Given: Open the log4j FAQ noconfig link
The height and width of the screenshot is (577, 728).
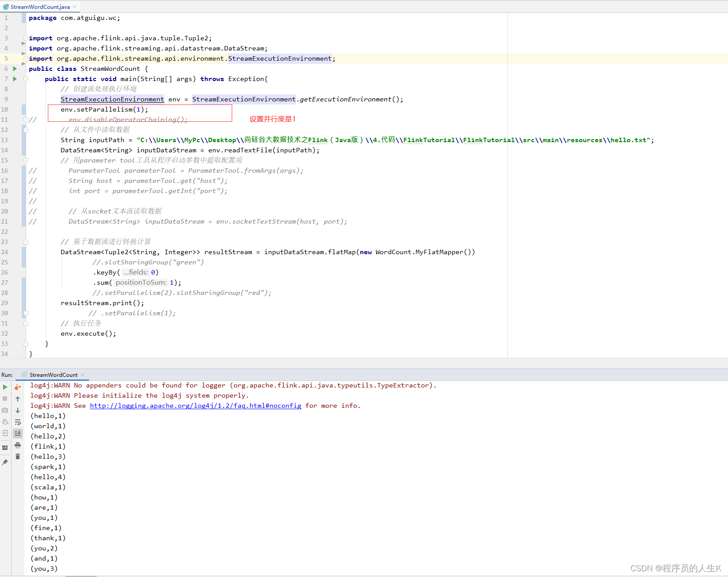Looking at the screenshot, I should (195, 406).
